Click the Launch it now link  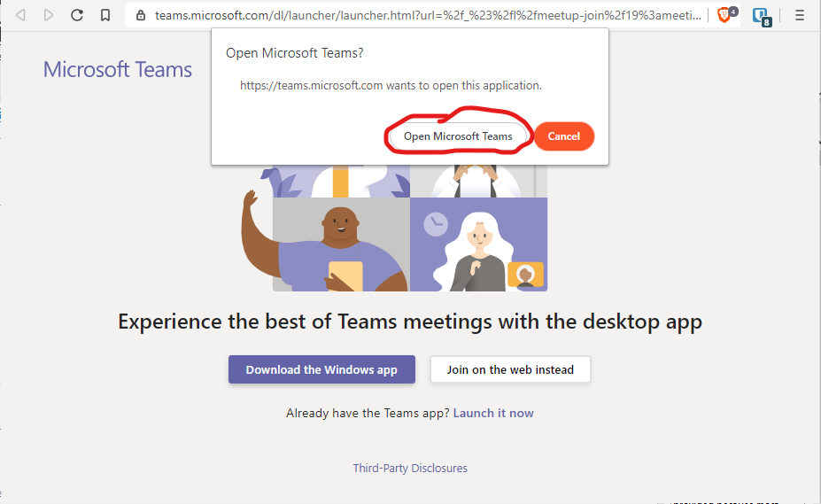click(x=493, y=413)
